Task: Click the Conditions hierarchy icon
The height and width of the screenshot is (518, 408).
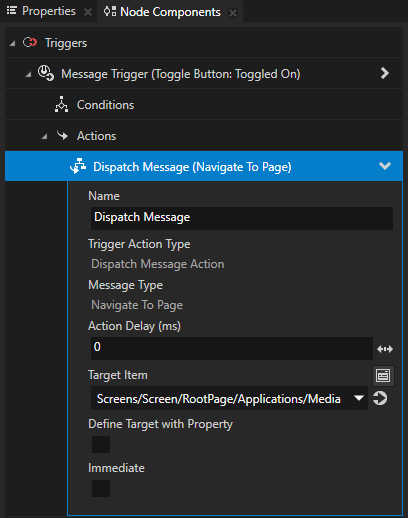Action: click(x=61, y=104)
